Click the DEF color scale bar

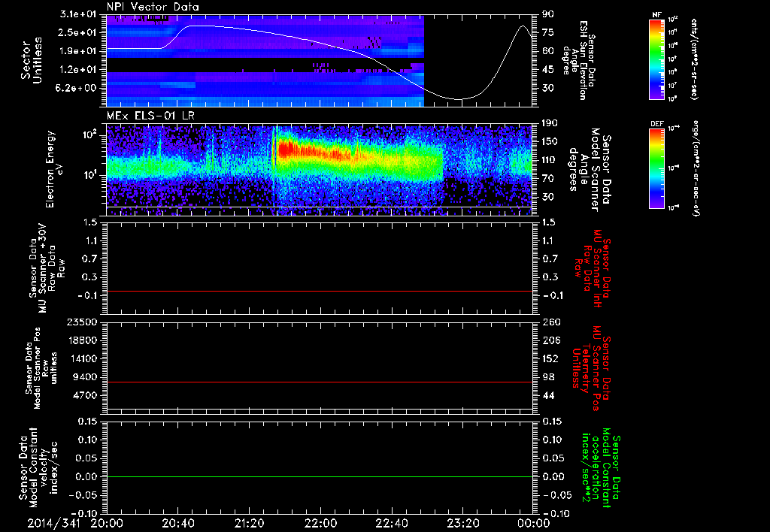coord(657,168)
